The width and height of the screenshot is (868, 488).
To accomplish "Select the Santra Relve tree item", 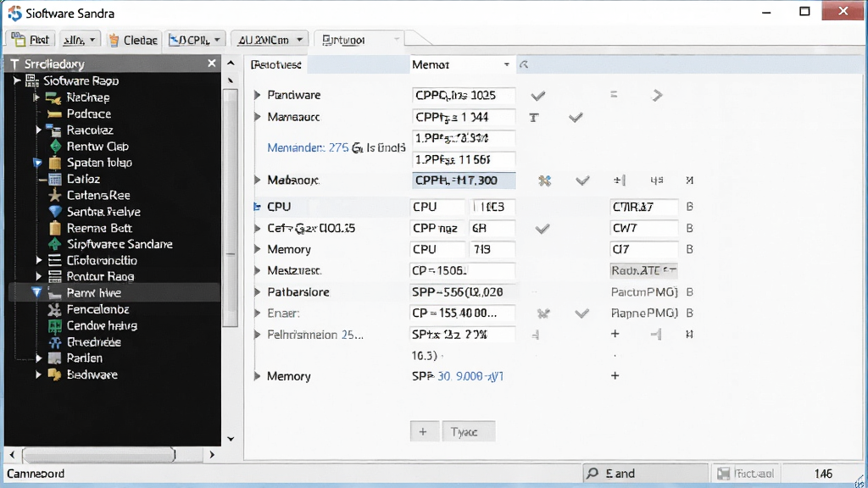I will tap(103, 212).
